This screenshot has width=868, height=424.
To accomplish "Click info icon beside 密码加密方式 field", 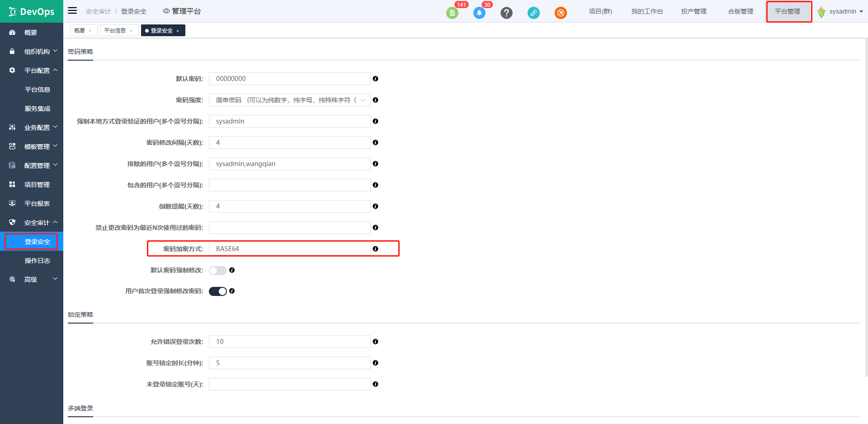I will point(375,249).
